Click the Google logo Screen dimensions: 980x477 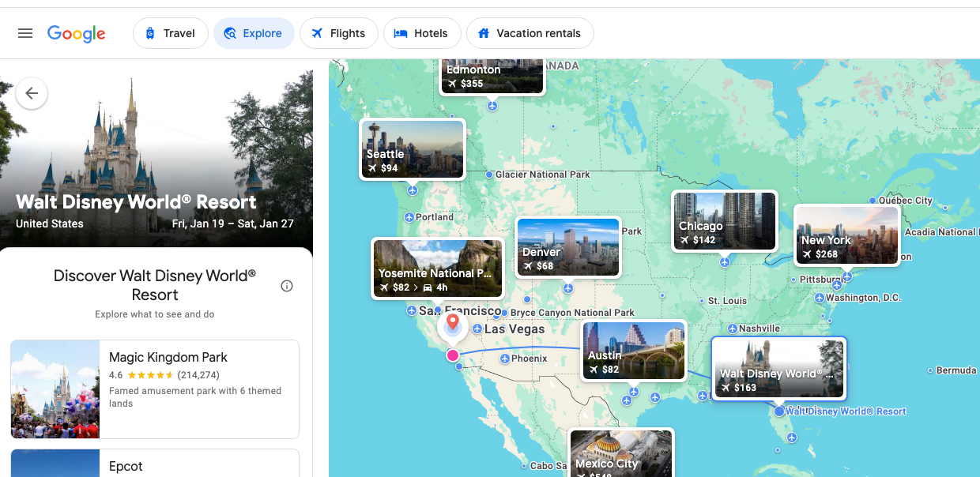(77, 33)
